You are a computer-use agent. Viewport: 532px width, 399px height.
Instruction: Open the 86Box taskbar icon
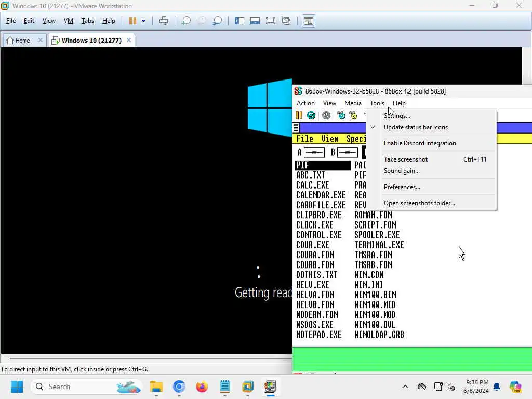pos(270,387)
